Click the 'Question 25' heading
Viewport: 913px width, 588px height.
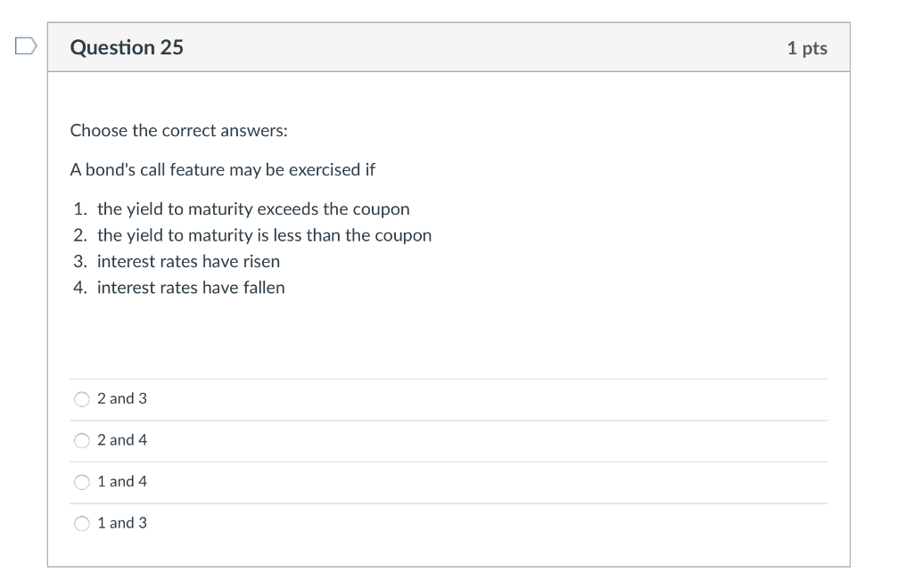(x=127, y=47)
